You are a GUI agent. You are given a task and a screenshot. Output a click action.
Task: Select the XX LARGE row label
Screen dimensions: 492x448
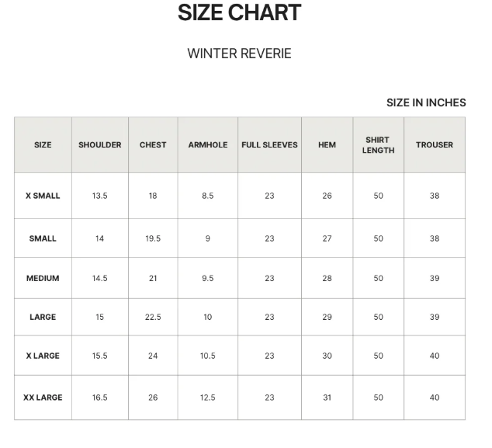click(x=43, y=398)
